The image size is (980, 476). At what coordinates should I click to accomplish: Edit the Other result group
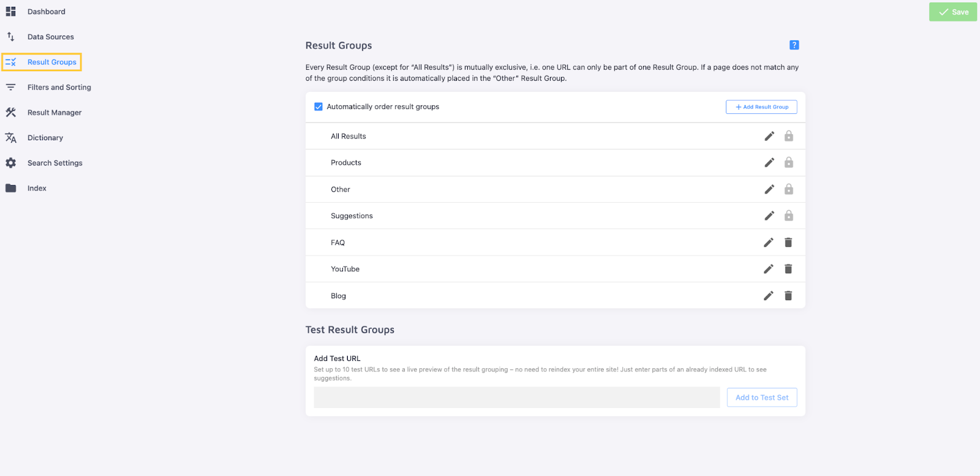[x=769, y=189]
